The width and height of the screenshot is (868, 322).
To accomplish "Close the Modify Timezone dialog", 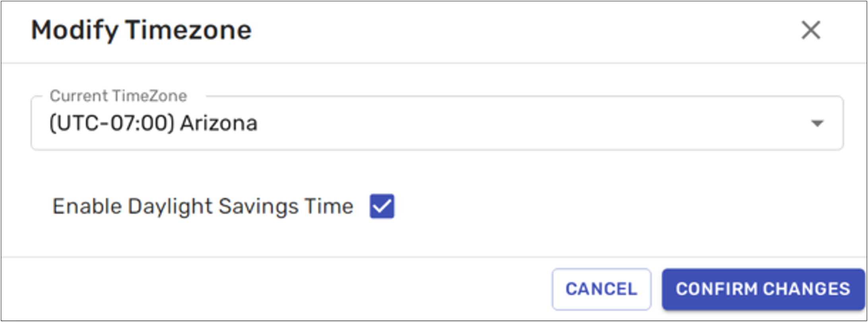I will tap(811, 30).
